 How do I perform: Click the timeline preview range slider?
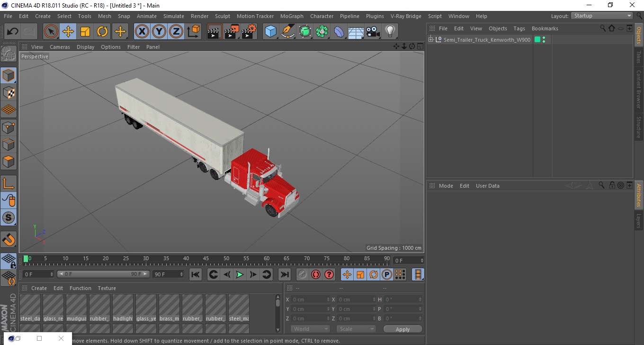(x=103, y=274)
